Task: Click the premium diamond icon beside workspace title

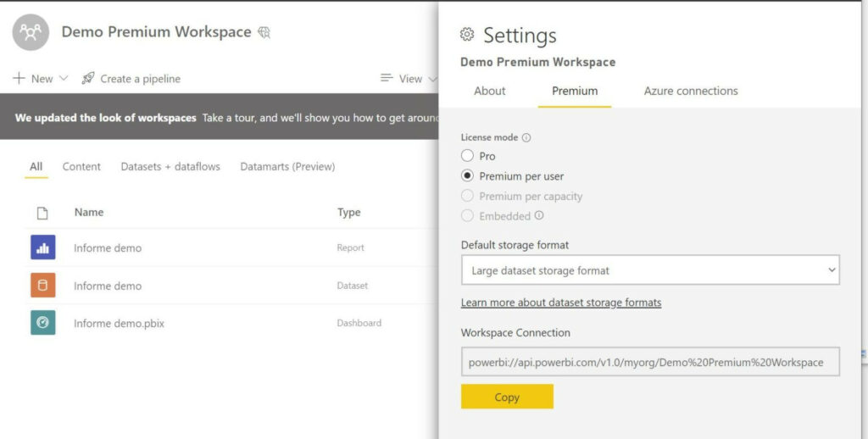Action: (x=264, y=33)
